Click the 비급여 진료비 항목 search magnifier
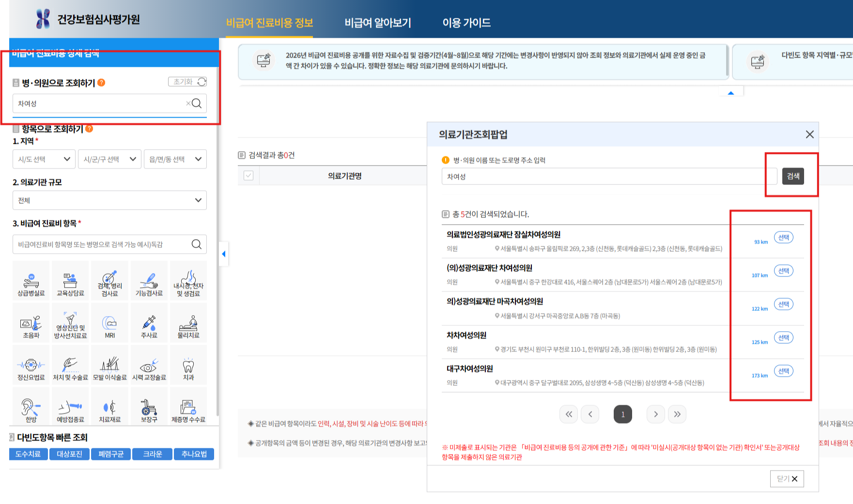Image resolution: width=853 pixels, height=504 pixels. [197, 244]
